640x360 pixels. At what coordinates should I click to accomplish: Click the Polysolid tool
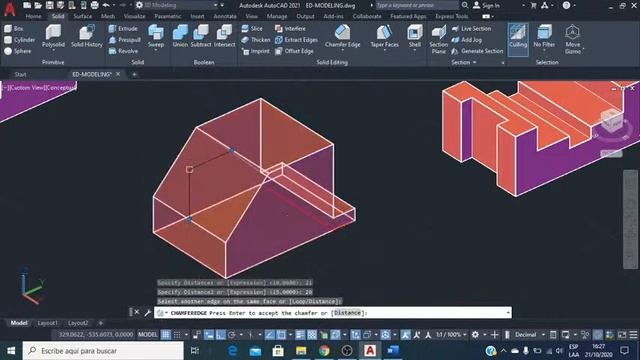(53, 36)
